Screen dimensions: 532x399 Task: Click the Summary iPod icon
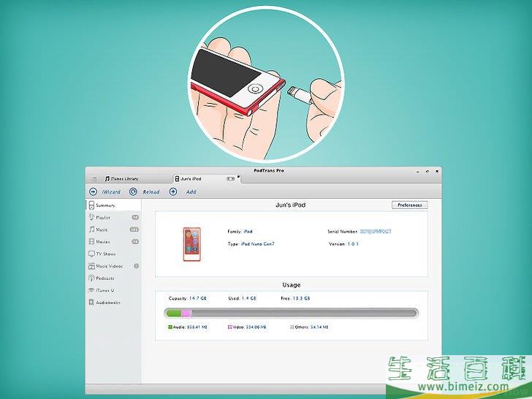(91, 205)
